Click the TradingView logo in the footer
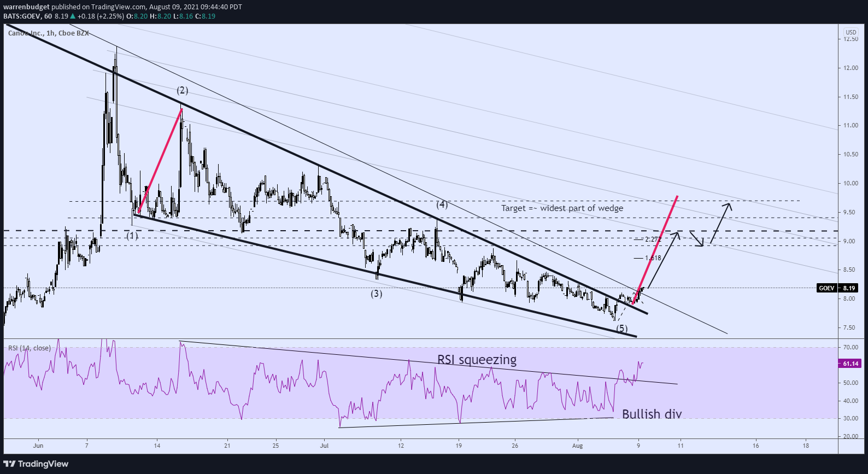 [36, 464]
